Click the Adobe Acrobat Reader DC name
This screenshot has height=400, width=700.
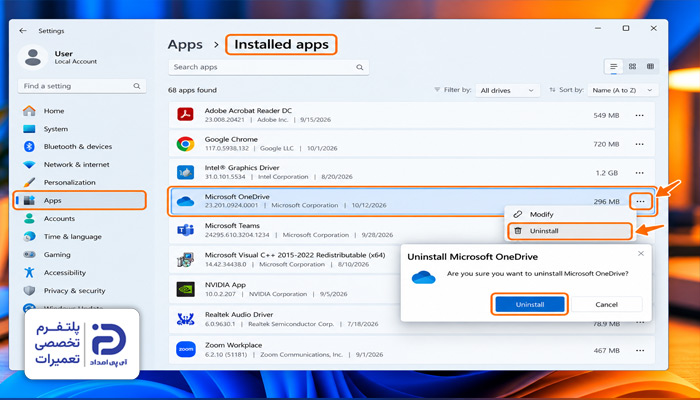point(248,110)
